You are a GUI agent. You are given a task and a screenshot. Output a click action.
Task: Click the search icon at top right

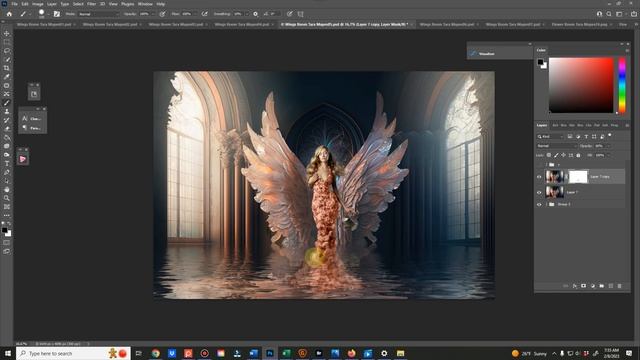[609, 14]
